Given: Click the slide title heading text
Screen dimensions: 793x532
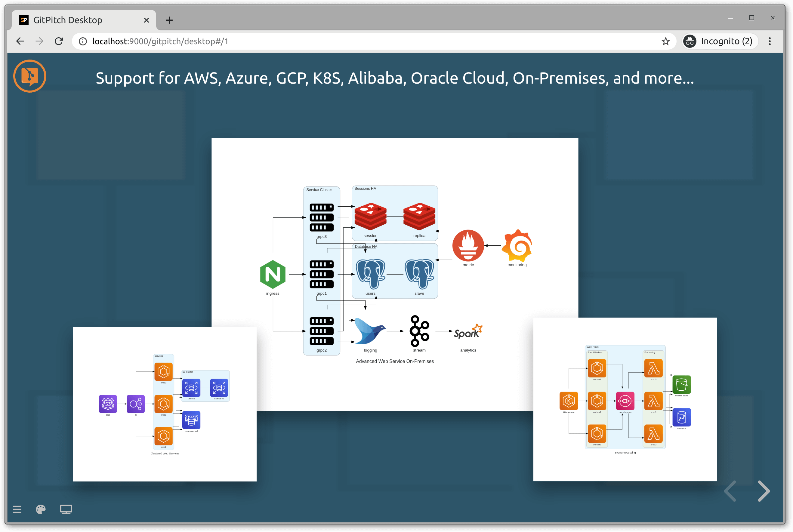Looking at the screenshot, I should point(395,78).
